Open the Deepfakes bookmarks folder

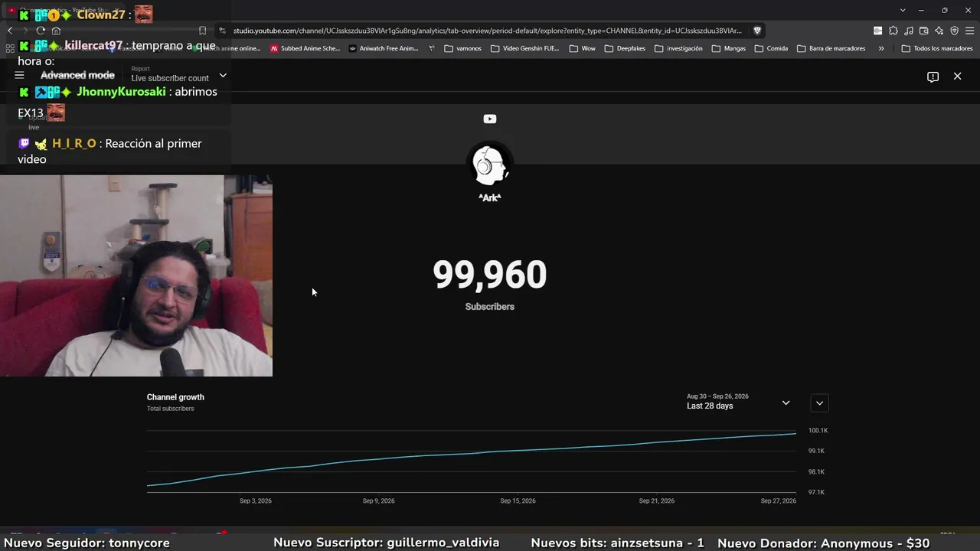click(625, 48)
